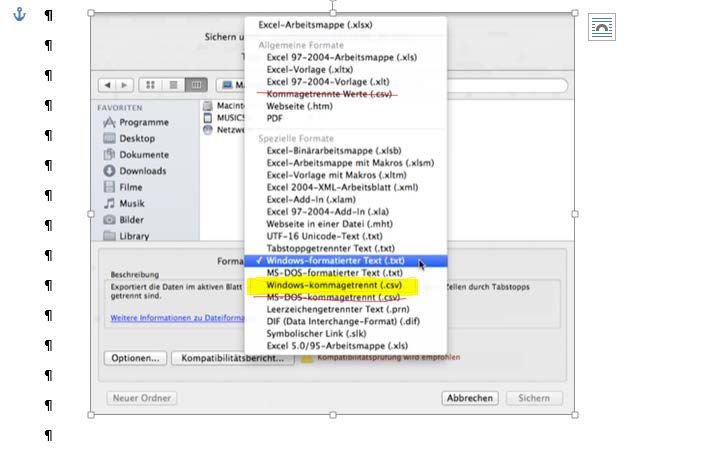Switch to list view in file browser
The height and width of the screenshot is (450, 705).
tap(174, 85)
